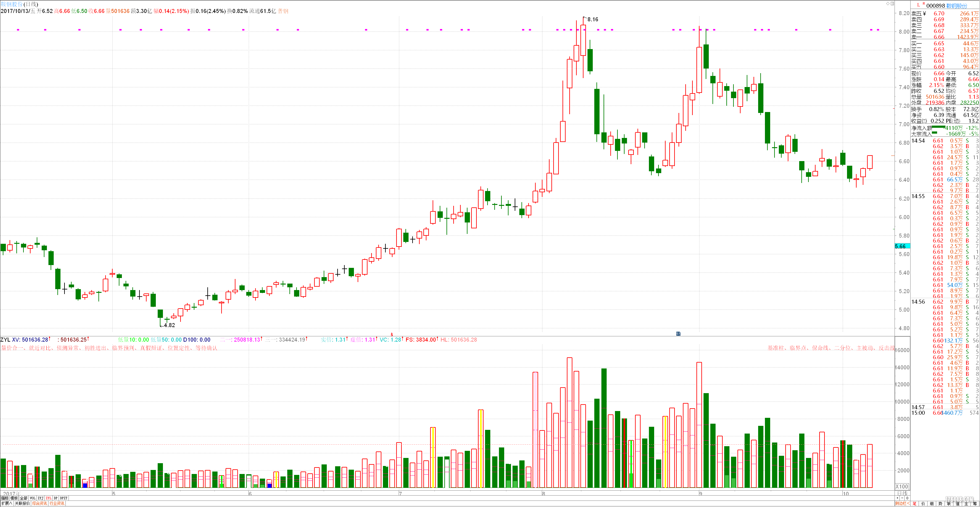Select the 筹 tab in sidebar footer
The height and width of the screenshot is (507, 980).
(975, 503)
